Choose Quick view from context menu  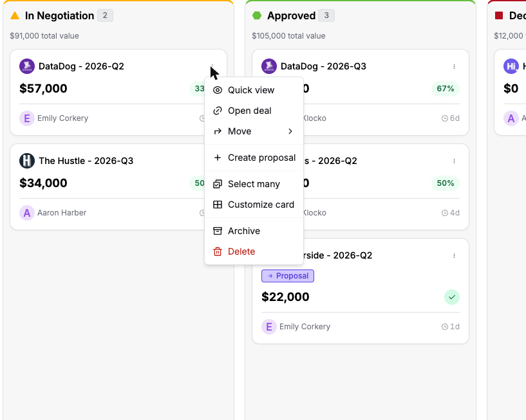(254, 90)
